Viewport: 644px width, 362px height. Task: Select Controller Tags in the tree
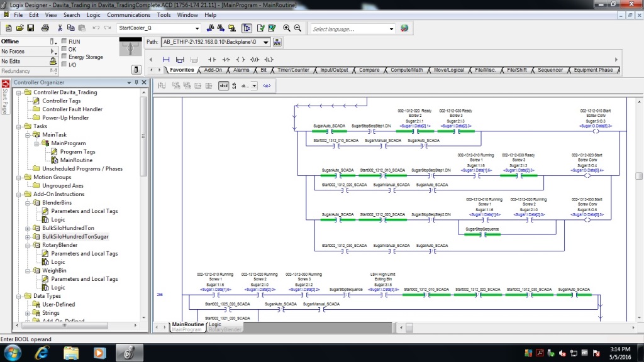click(x=61, y=101)
